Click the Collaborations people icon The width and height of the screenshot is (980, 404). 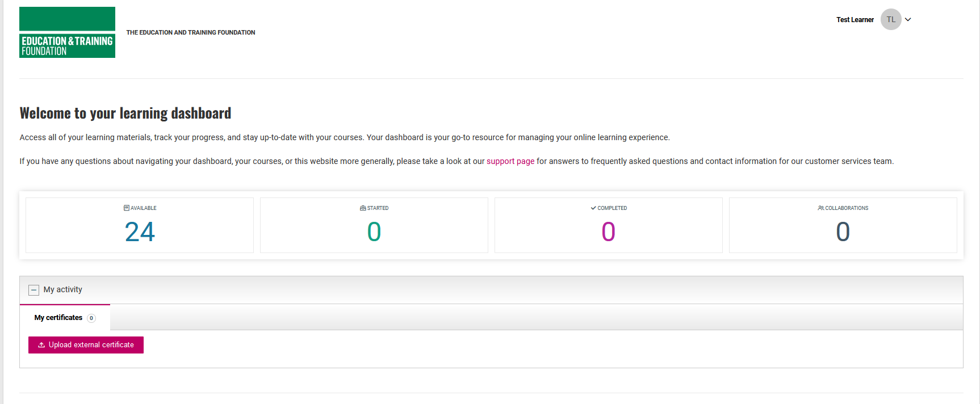[x=820, y=208]
